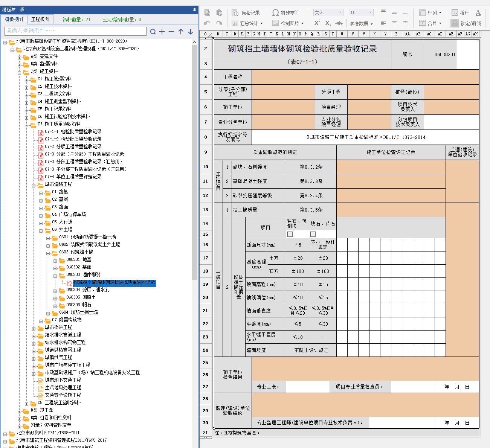Click the 请输入查询条件 search field
Viewport: 490px width, 448px height.
[76, 31]
